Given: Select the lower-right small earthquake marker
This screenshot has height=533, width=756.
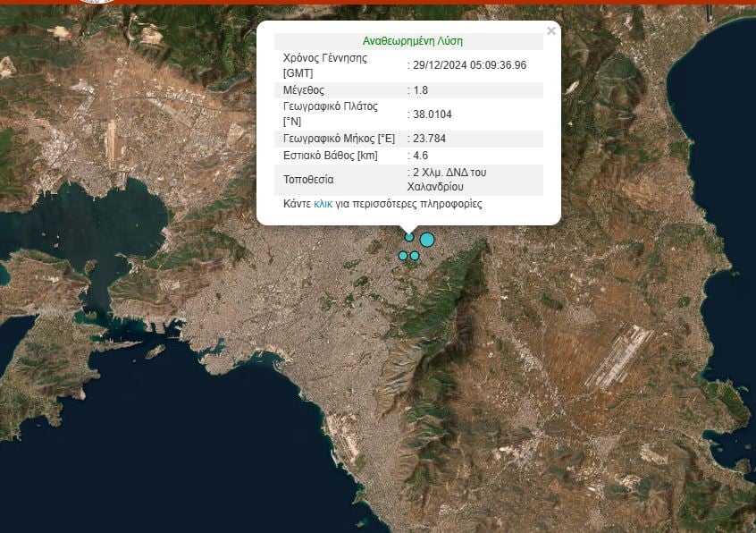Looking at the screenshot, I should tap(415, 256).
